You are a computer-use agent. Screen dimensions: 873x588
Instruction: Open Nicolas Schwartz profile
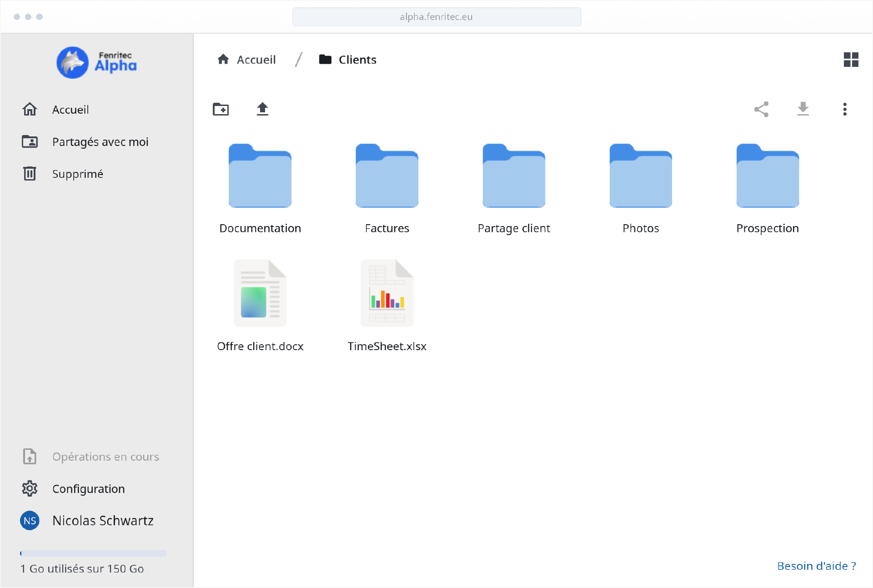[103, 520]
